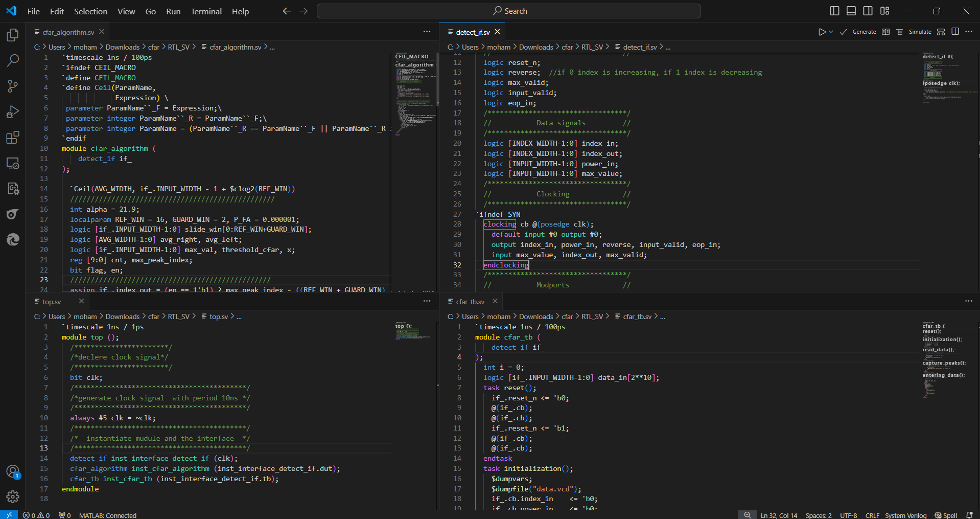Screen dimensions: 980x519
Task: Change file encoding UTF-8
Action: click(x=849, y=515)
